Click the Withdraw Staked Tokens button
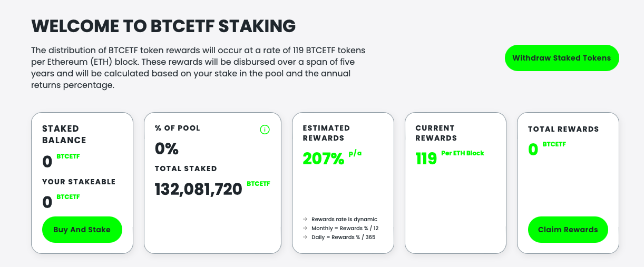This screenshot has width=644, height=267. [x=562, y=58]
